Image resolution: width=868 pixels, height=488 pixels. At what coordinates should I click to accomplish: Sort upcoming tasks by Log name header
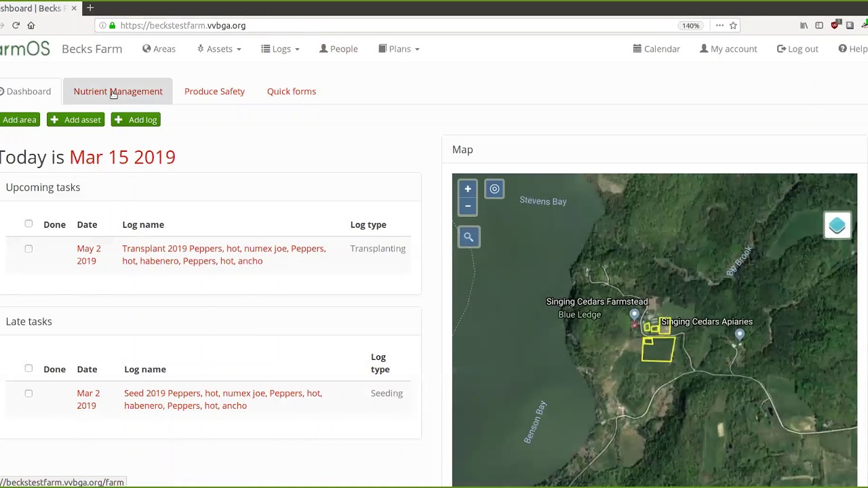(143, 224)
